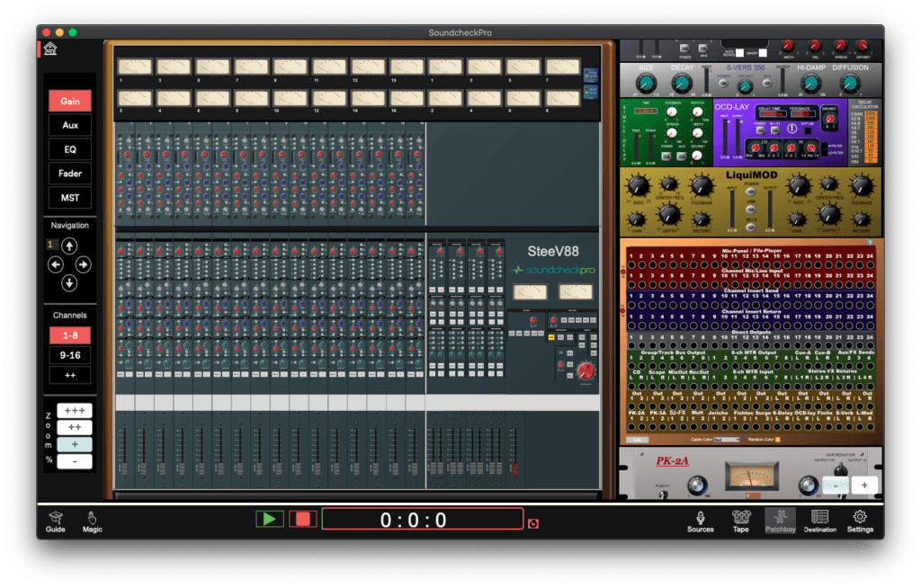Open the Guide from the bottom bar
The height and width of the screenshot is (588, 921).
pos(55,521)
